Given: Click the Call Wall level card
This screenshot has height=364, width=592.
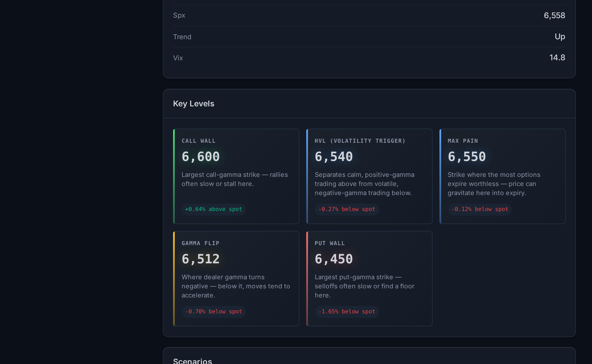Looking at the screenshot, I should tap(236, 176).
